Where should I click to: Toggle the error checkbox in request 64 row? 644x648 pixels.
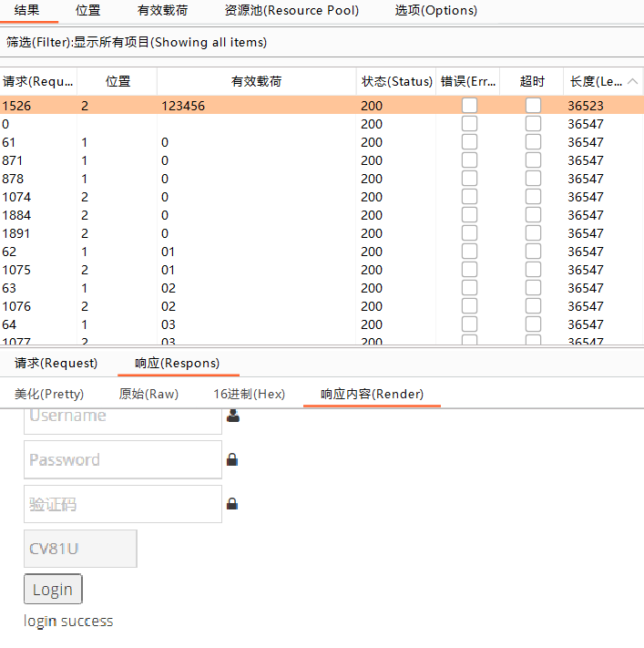pyautogui.click(x=469, y=324)
